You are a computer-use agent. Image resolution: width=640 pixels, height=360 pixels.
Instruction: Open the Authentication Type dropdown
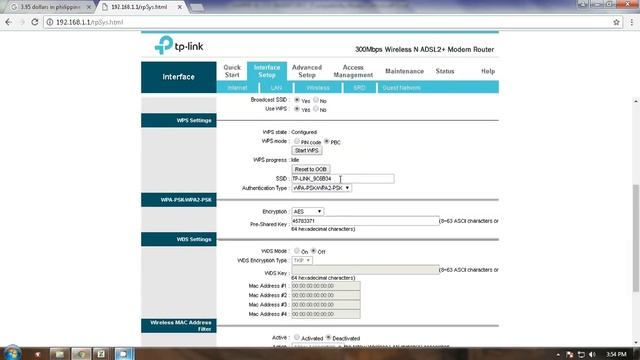[x=322, y=188]
